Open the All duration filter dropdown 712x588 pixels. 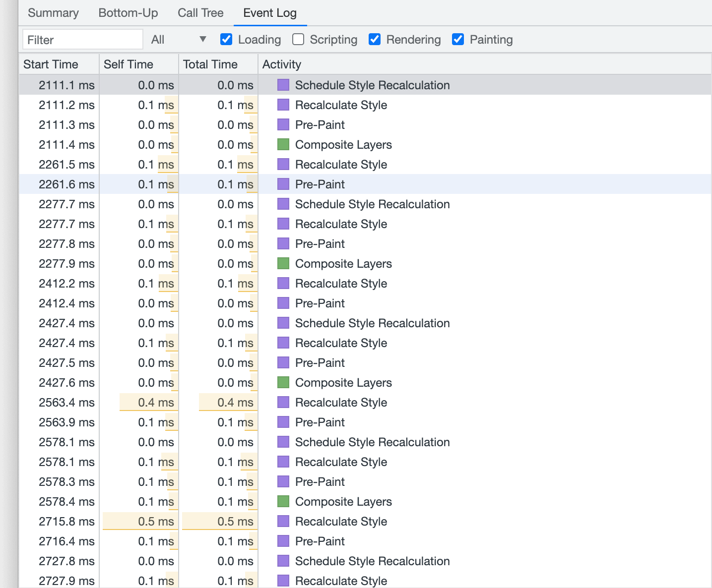pos(179,40)
